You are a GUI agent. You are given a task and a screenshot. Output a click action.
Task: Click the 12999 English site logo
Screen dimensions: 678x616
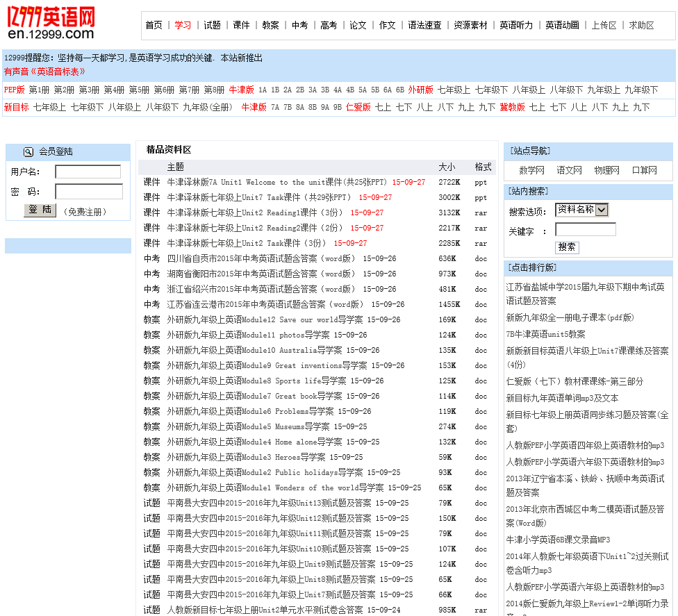point(51,22)
